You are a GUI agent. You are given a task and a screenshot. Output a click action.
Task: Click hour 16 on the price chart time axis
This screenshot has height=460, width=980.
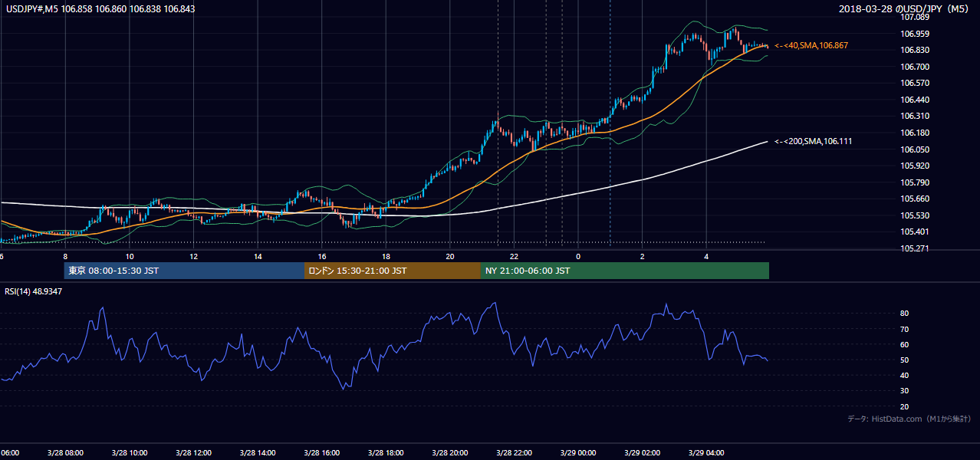(x=322, y=256)
